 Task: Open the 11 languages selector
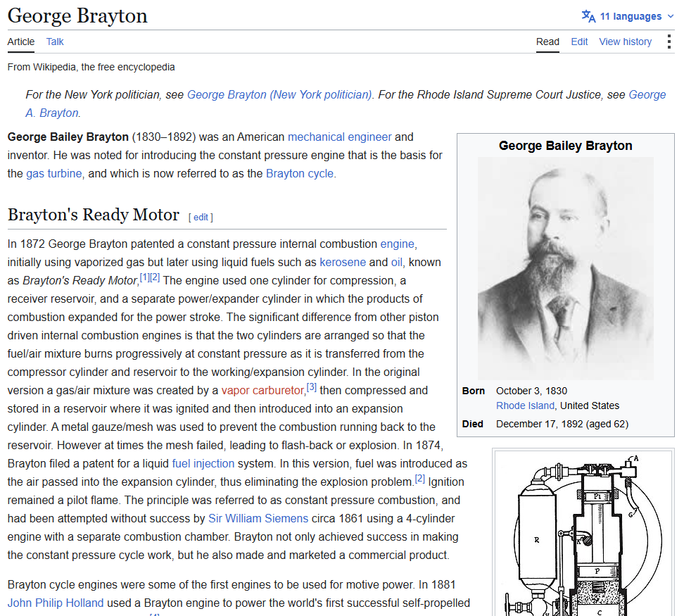click(628, 16)
